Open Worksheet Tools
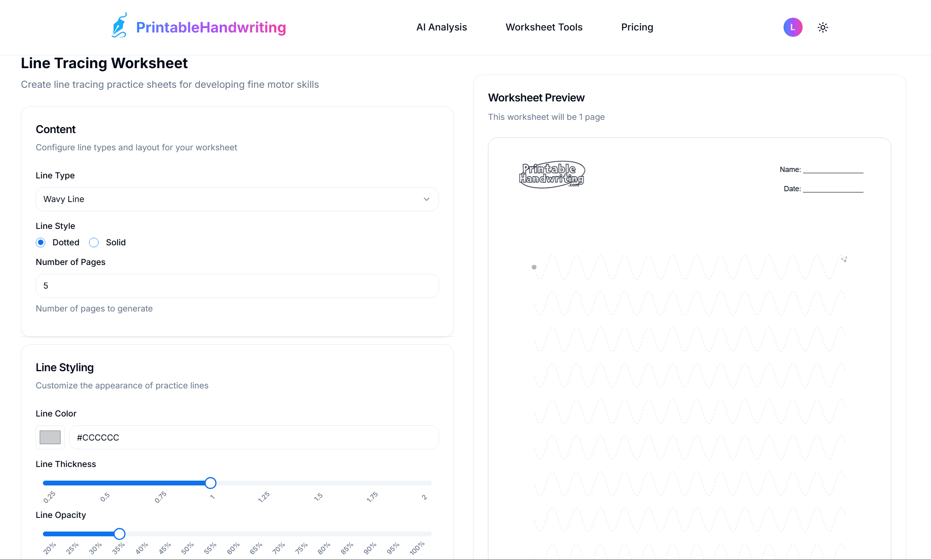 click(544, 27)
